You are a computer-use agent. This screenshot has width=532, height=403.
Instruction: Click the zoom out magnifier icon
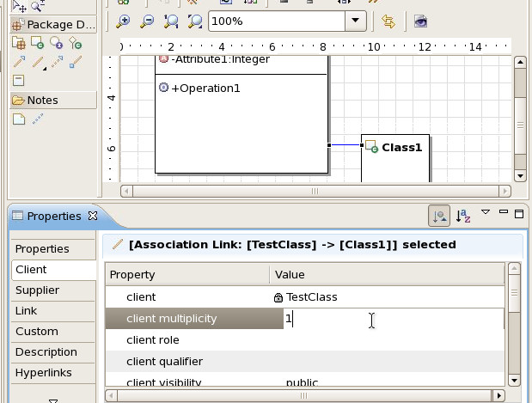click(x=147, y=21)
